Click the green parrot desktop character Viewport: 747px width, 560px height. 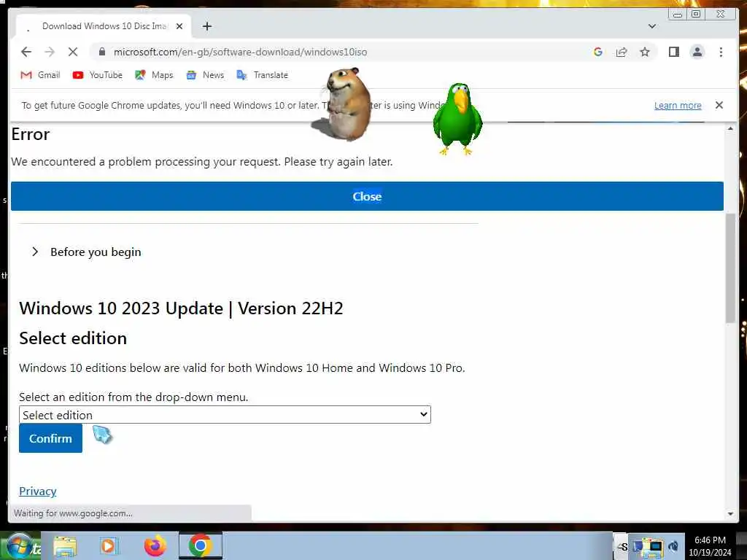[458, 119]
